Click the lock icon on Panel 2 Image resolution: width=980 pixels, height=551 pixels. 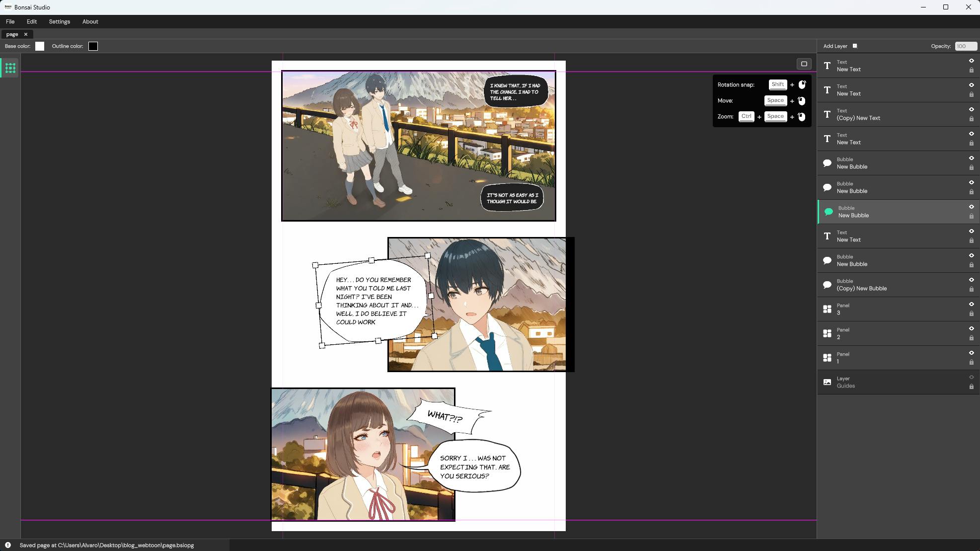972,338
